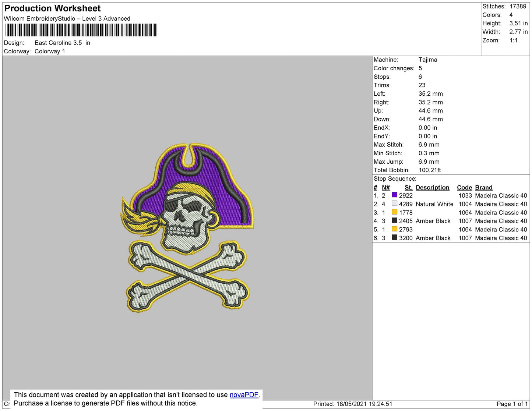Click the Natural White swatch for stop 2

pyautogui.click(x=394, y=203)
